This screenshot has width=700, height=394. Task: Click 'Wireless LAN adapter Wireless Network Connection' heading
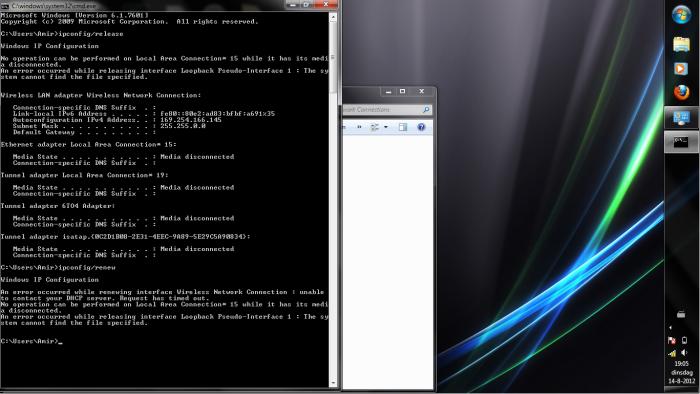pyautogui.click(x=101, y=95)
